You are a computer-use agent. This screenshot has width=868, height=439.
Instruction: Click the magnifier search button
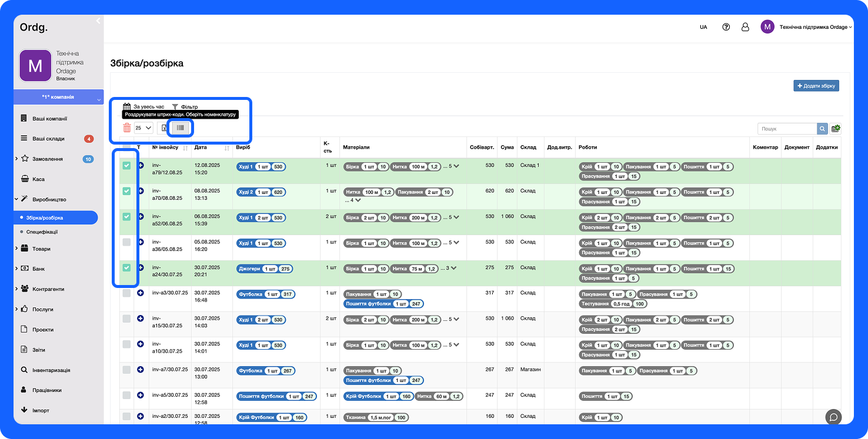pyautogui.click(x=822, y=129)
